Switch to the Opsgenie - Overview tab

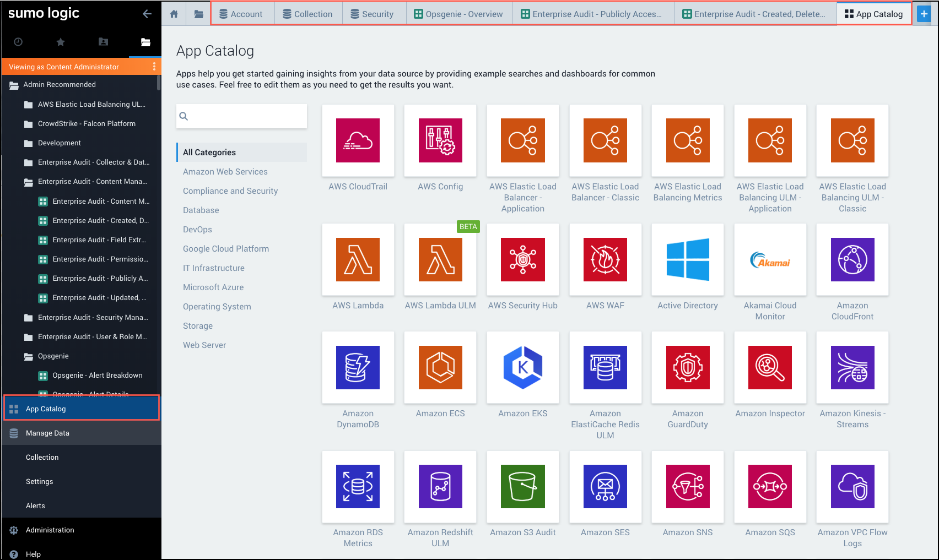point(458,14)
